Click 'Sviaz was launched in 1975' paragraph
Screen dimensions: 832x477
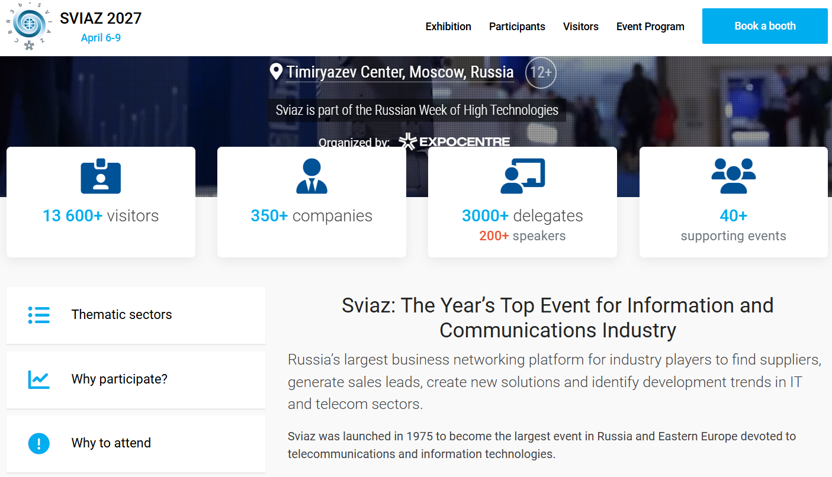point(542,445)
